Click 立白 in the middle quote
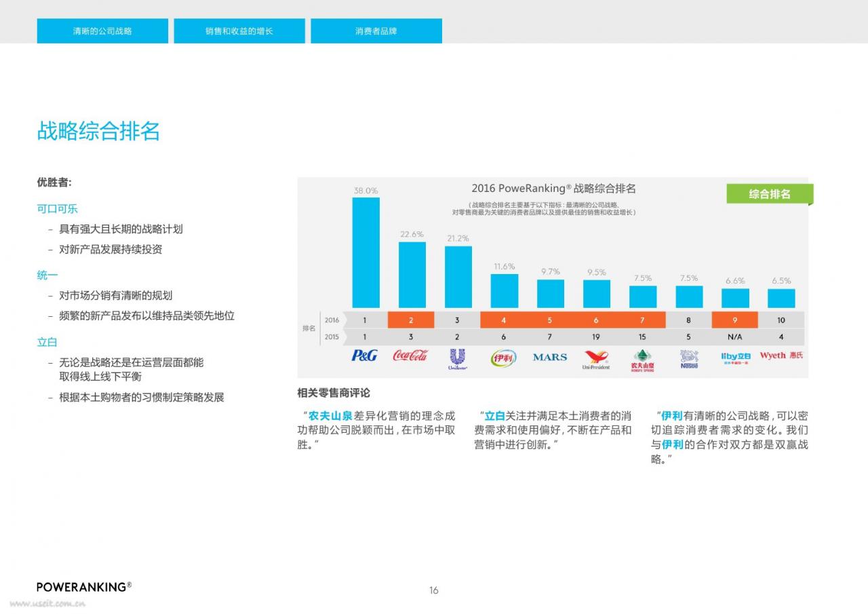Screen dimensions: 868x614 [495, 415]
